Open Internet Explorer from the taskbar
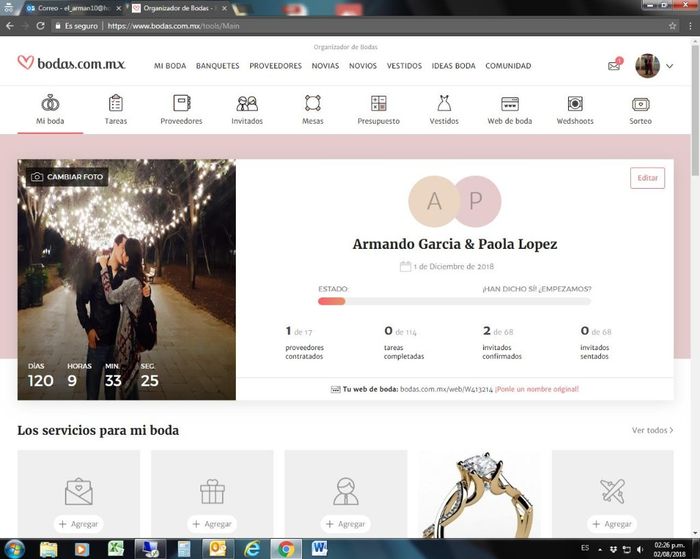 [252, 549]
